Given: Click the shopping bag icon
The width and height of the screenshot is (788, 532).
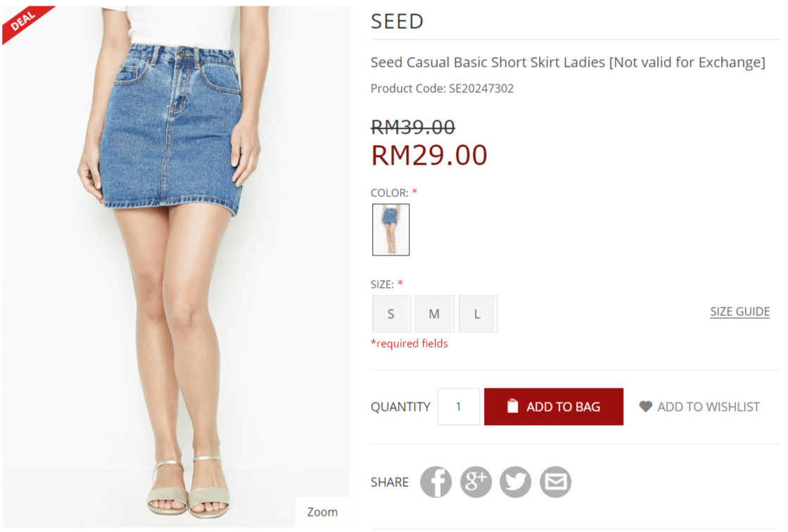Looking at the screenshot, I should click(x=513, y=407).
